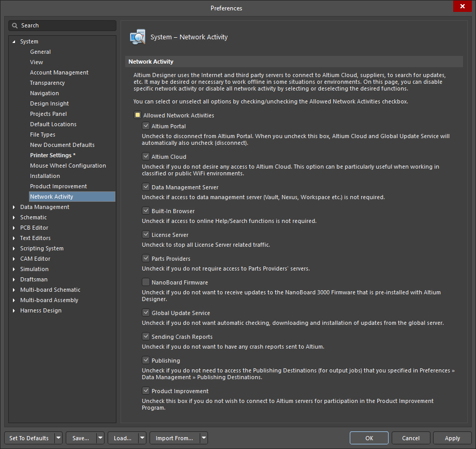Select the View page

(36, 62)
